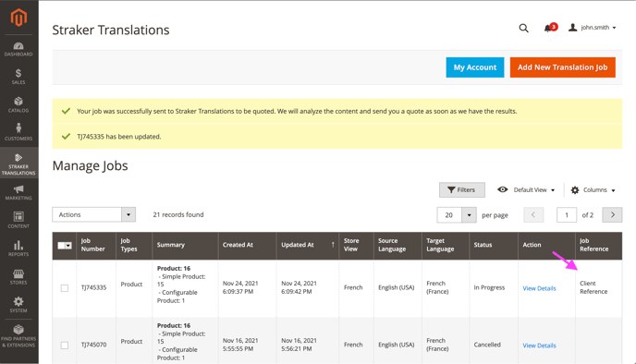The width and height of the screenshot is (636, 364).
Task: Toggle the select-all header checkbox
Action: (65, 245)
